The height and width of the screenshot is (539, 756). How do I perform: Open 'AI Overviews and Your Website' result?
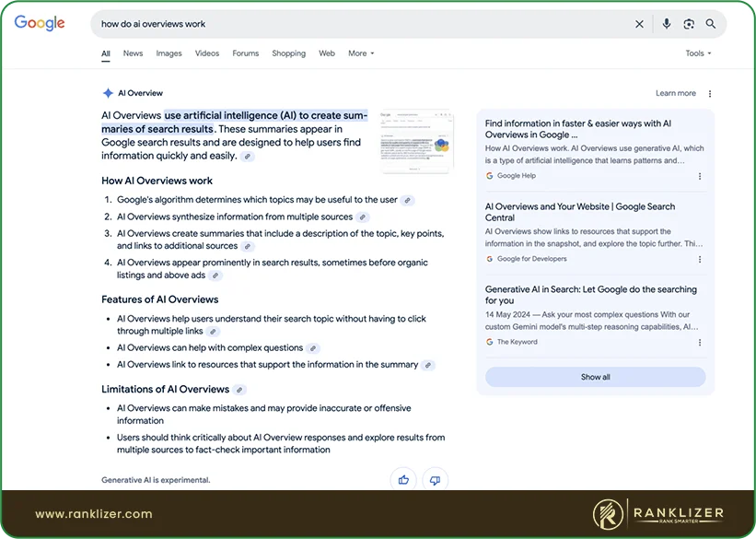tap(580, 212)
